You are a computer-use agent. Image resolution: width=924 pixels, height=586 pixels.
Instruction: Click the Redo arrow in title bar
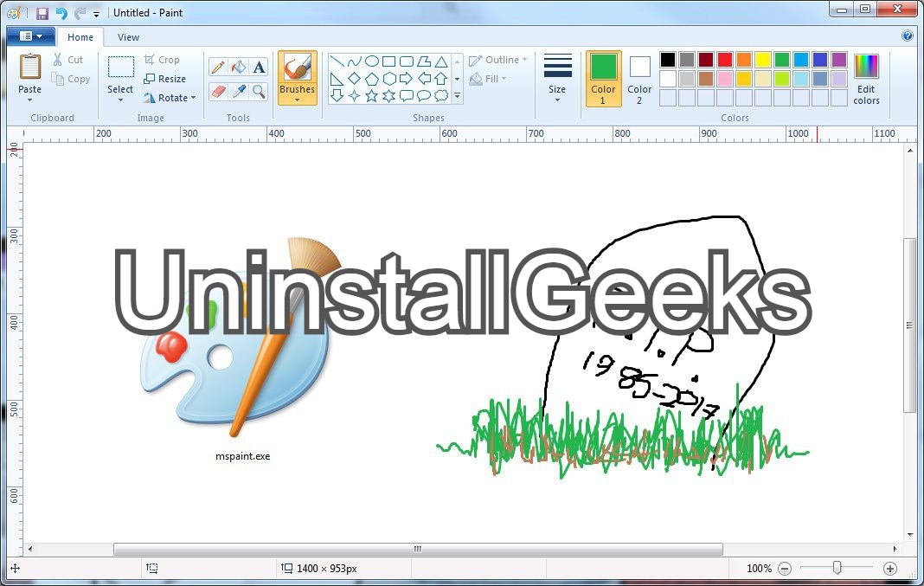click(x=80, y=13)
